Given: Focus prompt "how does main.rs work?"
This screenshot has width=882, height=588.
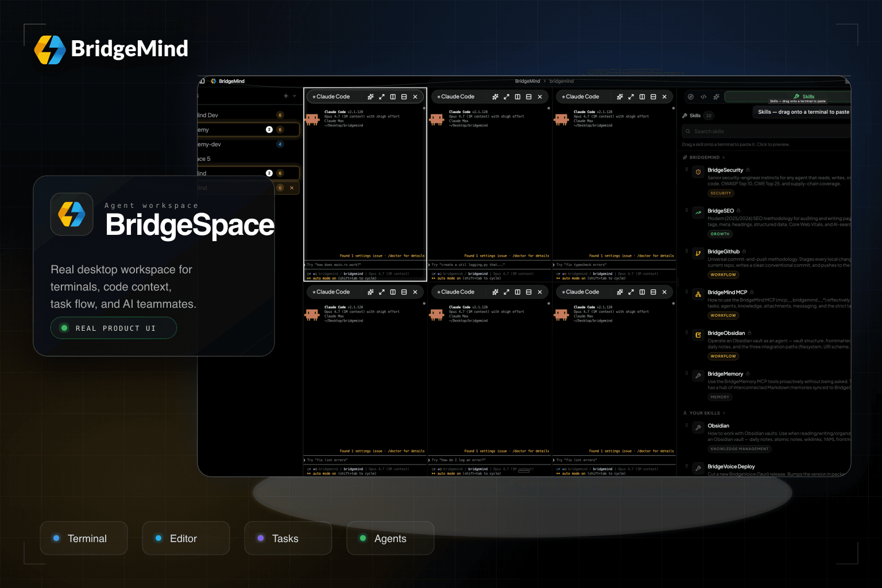Looking at the screenshot, I should tap(365, 265).
